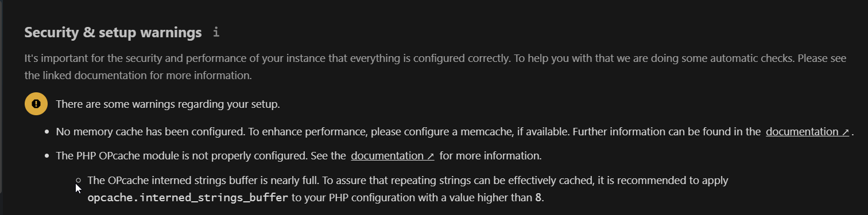Click the Security & setup warnings heading
This screenshot has height=215, width=868.
(x=113, y=33)
